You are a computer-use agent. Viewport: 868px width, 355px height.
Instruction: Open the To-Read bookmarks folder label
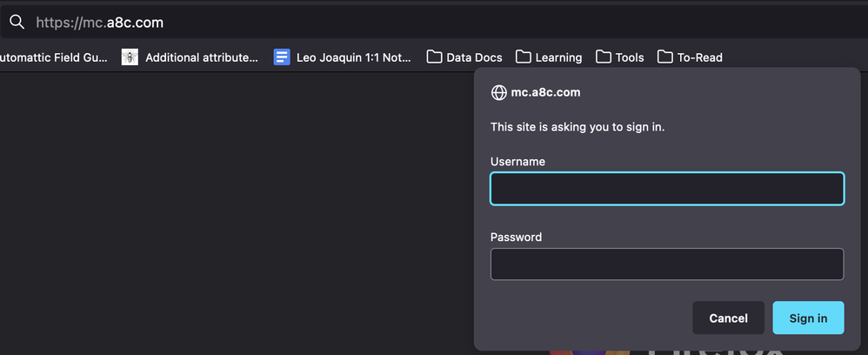(700, 57)
